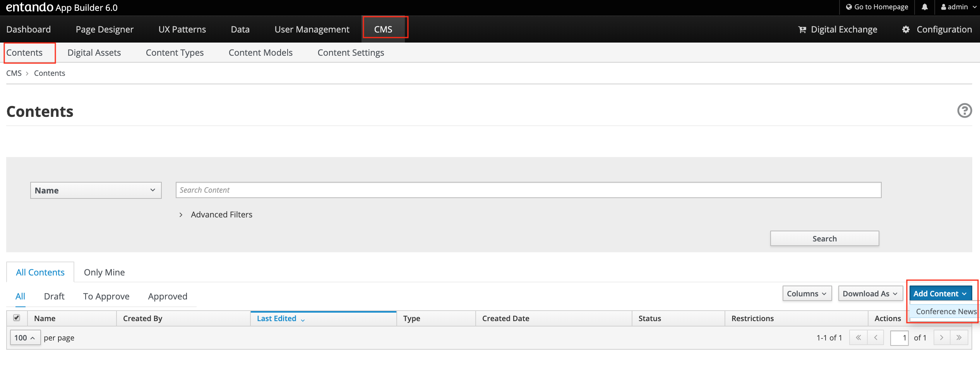Open the Download As dropdown
The width and height of the screenshot is (980, 366).
coord(870,294)
